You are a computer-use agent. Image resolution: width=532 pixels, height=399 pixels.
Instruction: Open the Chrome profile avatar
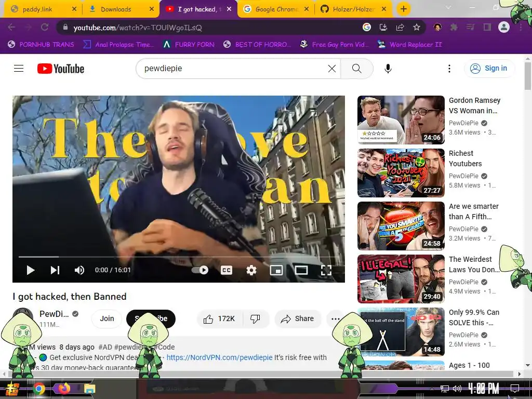click(504, 27)
